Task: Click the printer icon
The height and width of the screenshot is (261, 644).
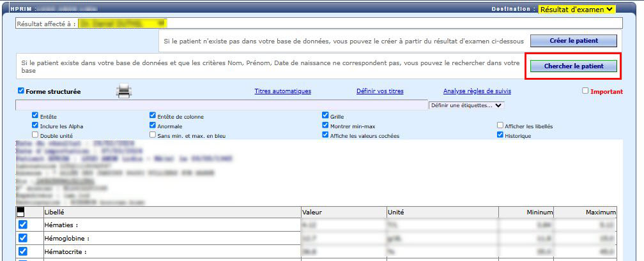Action: click(123, 91)
